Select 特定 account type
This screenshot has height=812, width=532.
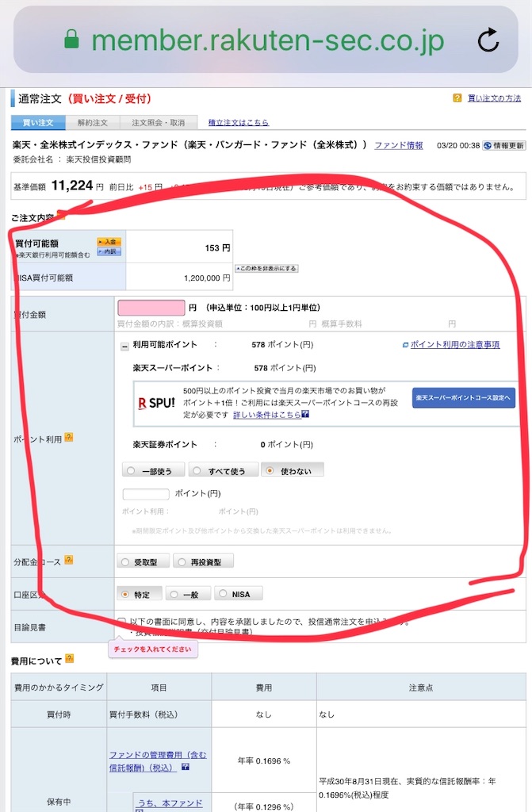pyautogui.click(x=140, y=594)
